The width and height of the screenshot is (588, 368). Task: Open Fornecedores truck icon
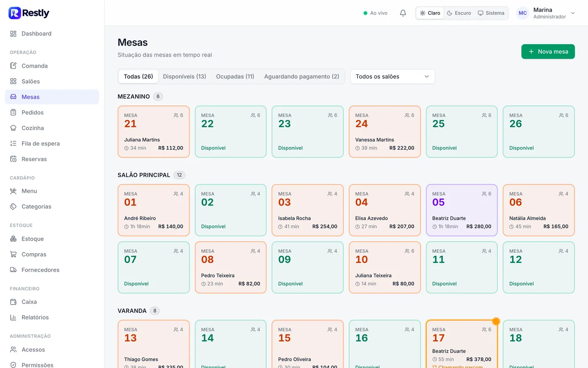13,270
